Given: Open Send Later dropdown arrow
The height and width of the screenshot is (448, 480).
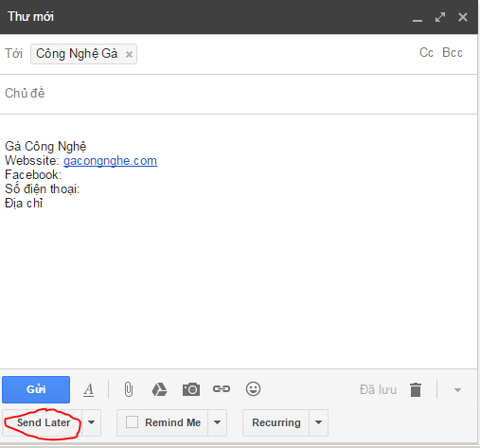Looking at the screenshot, I should pyautogui.click(x=91, y=422).
